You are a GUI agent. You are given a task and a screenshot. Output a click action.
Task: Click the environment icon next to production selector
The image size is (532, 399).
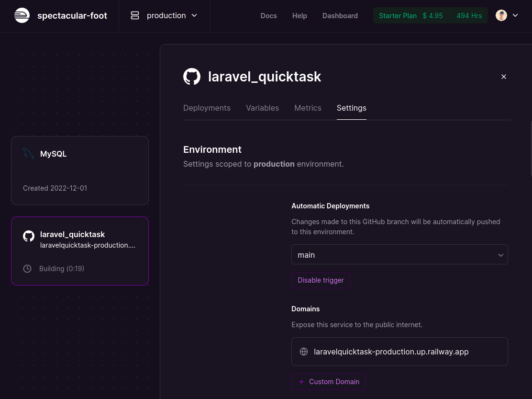(135, 15)
